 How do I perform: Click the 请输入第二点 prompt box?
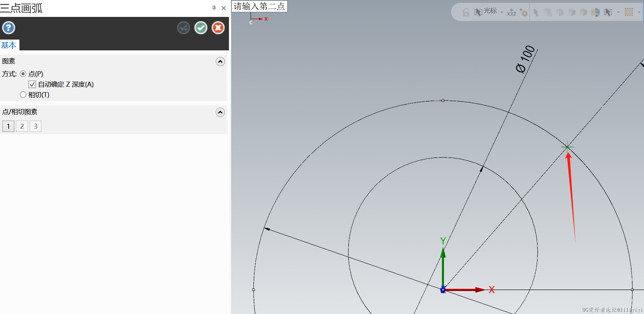click(260, 6)
